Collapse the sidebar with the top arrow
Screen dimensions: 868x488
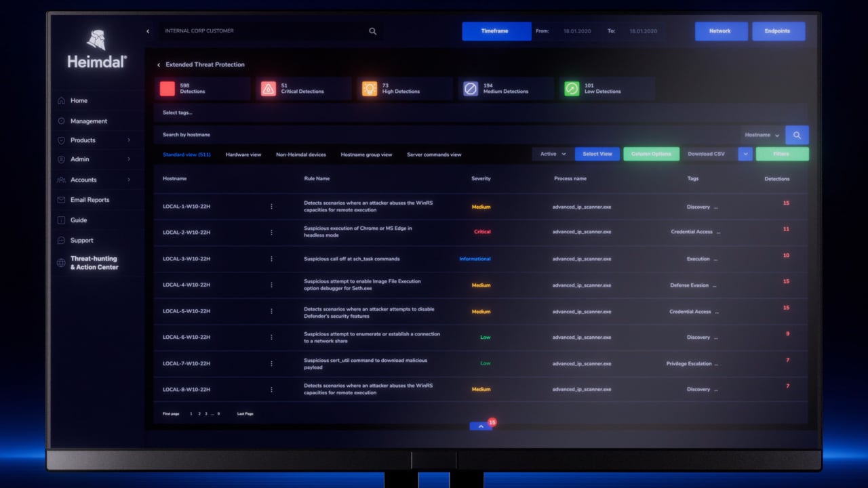(x=148, y=31)
